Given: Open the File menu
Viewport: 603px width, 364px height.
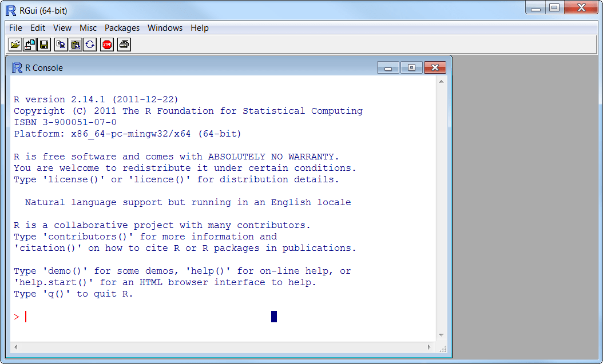Looking at the screenshot, I should (x=16, y=28).
